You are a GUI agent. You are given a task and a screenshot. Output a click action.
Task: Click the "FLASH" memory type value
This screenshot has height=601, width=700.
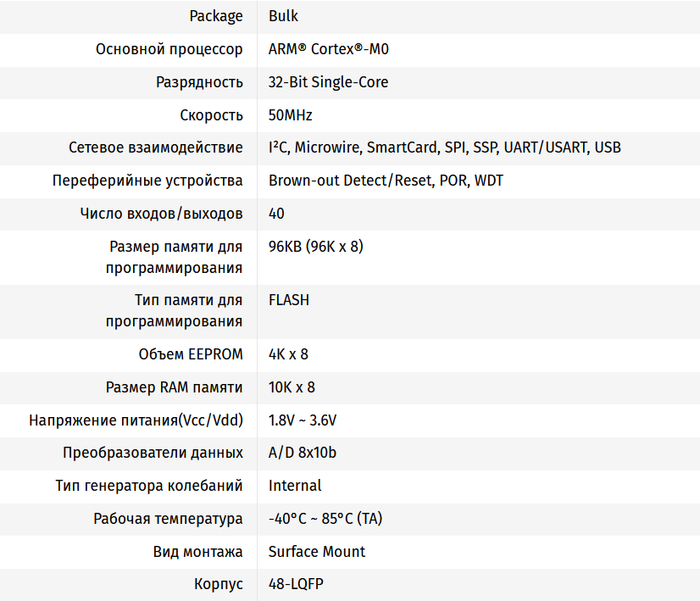[x=289, y=300]
